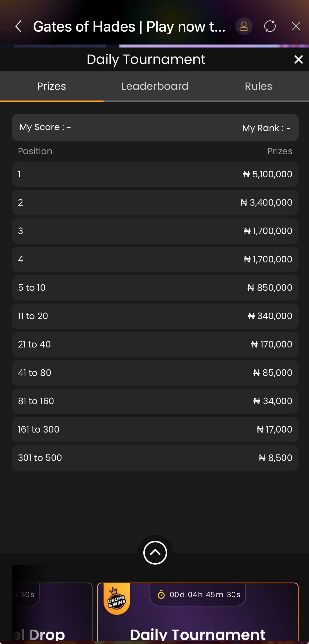The image size is (309, 644).
Task: Click the ₦ 3,400,000 second place row
Action: [155, 202]
